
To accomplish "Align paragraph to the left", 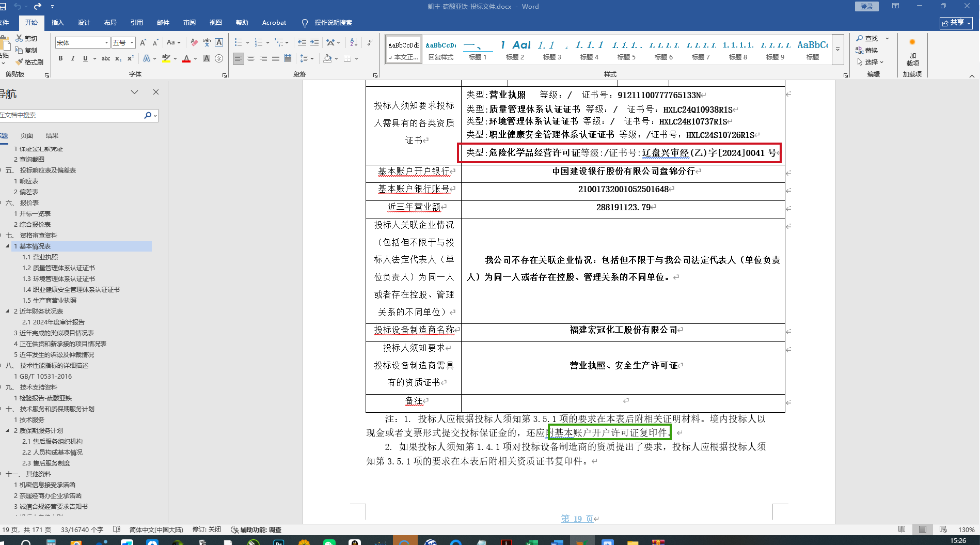I will [238, 58].
